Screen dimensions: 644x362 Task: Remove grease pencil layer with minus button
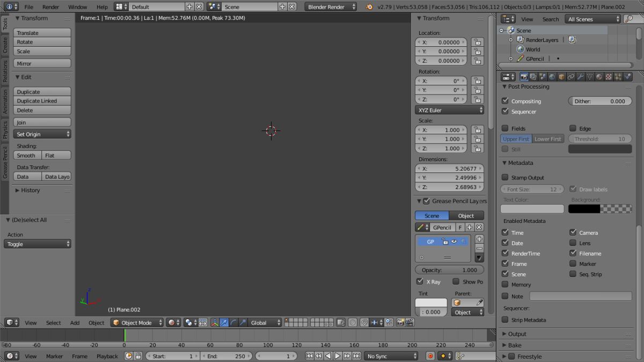pos(479,248)
